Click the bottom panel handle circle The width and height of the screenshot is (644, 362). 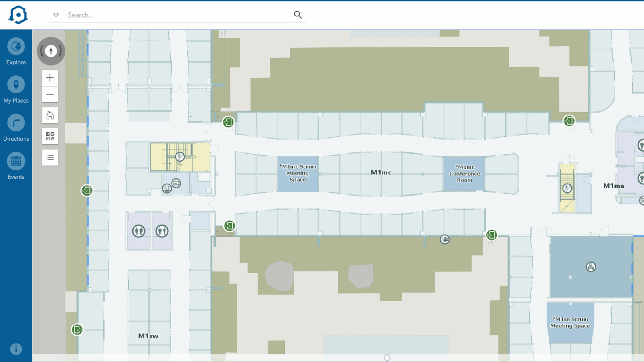tap(387, 358)
